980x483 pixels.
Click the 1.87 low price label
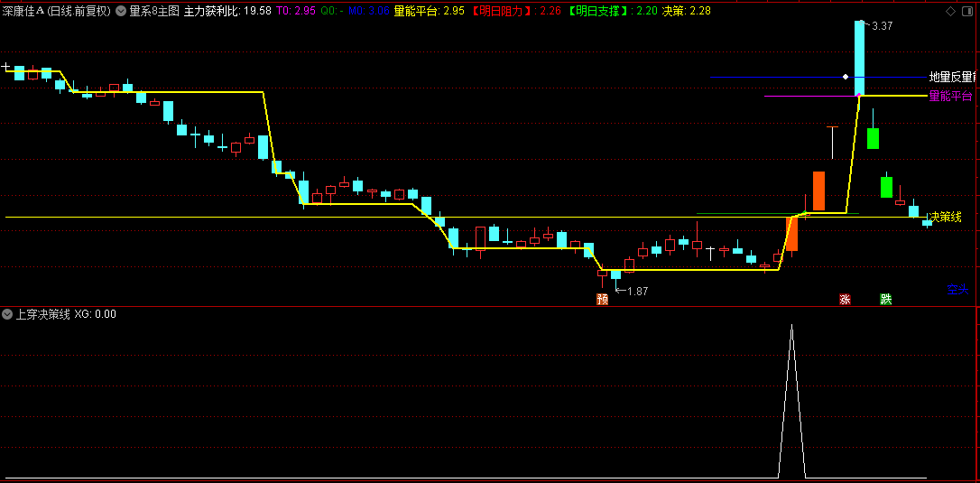(x=637, y=291)
